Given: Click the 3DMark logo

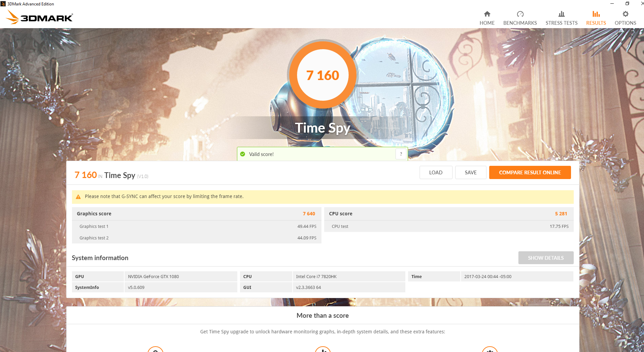Looking at the screenshot, I should (39, 17).
